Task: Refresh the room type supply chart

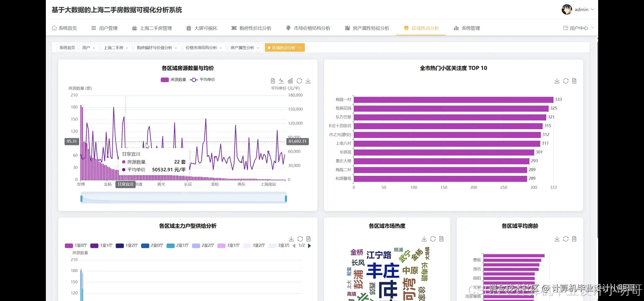Action: click(x=300, y=239)
